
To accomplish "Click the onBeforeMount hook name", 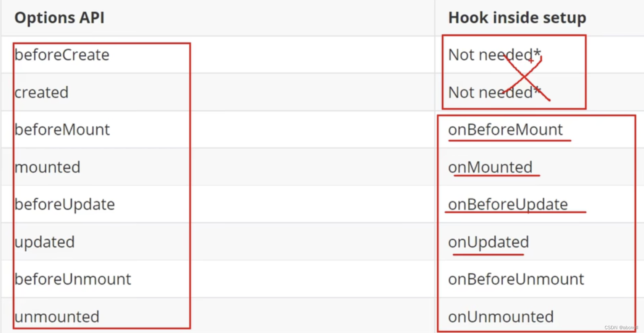I will click(x=505, y=130).
